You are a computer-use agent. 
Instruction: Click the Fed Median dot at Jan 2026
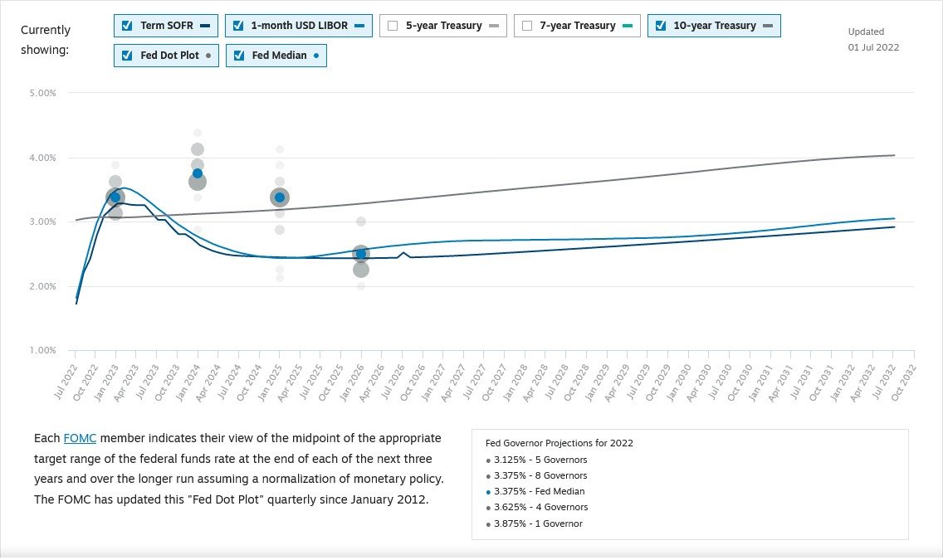click(360, 254)
